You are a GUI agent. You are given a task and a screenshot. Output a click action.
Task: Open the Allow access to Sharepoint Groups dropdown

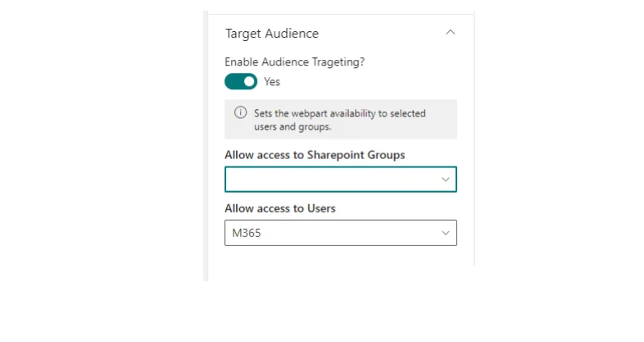pyautogui.click(x=341, y=180)
